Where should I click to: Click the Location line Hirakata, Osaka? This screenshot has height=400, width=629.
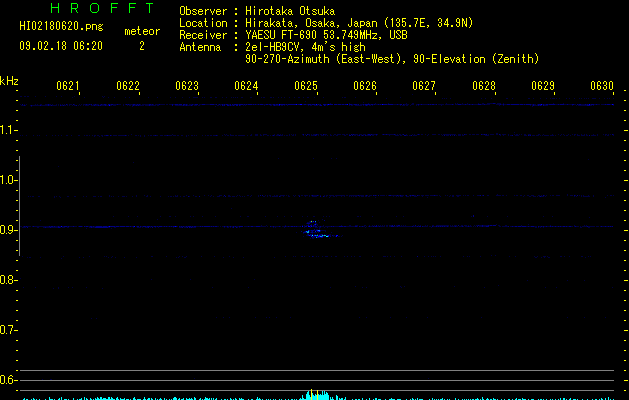click(x=326, y=23)
